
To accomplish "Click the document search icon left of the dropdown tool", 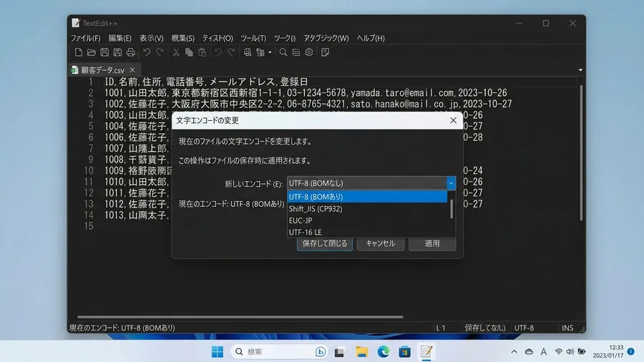I will coord(248,52).
